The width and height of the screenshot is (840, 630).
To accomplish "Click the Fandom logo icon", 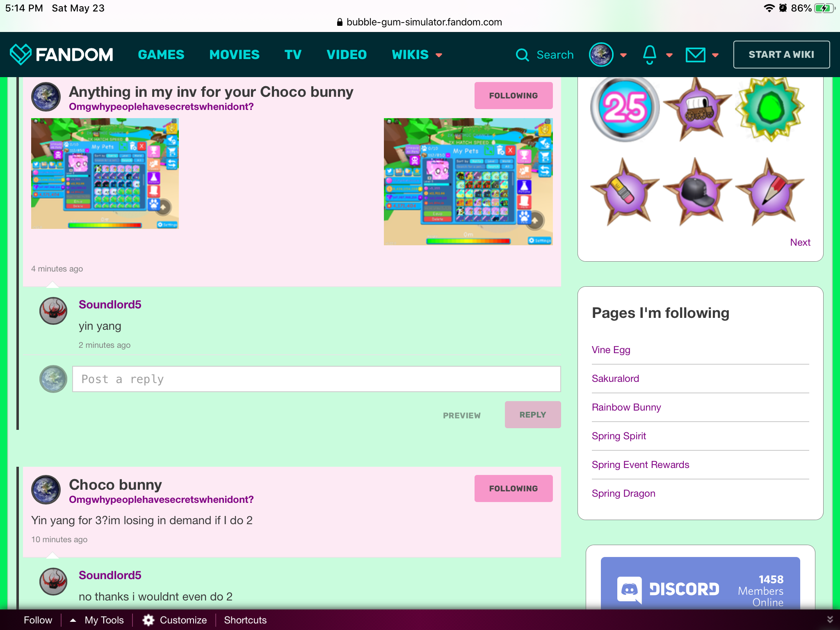I will [x=20, y=54].
